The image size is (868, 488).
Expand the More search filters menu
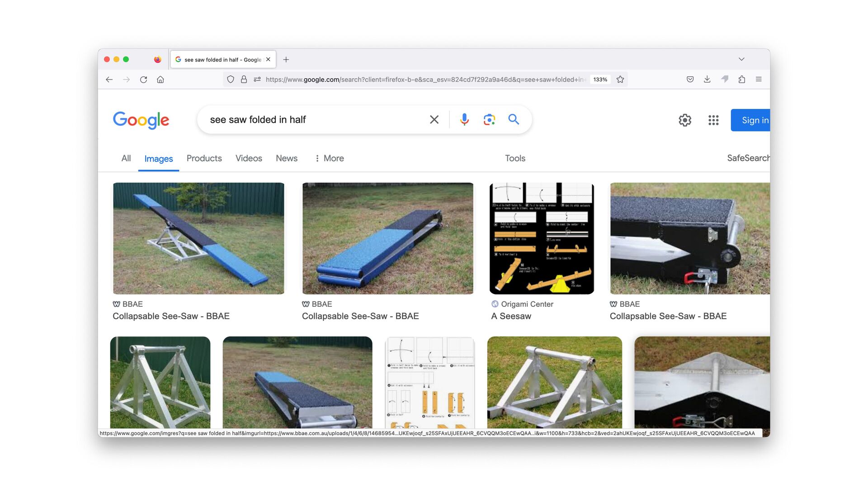pos(329,158)
